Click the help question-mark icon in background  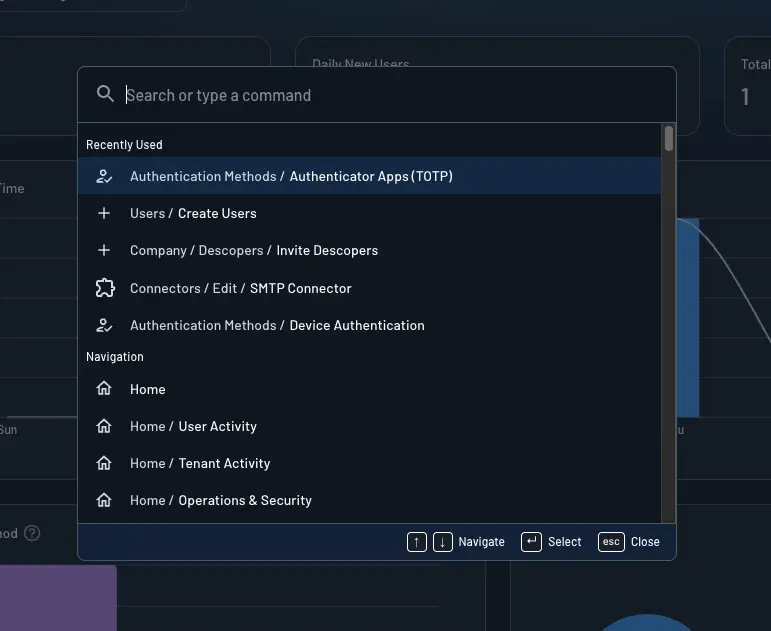click(32, 533)
